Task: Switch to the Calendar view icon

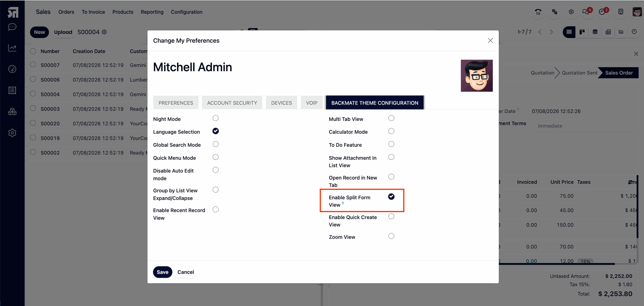Action: tap(595, 32)
